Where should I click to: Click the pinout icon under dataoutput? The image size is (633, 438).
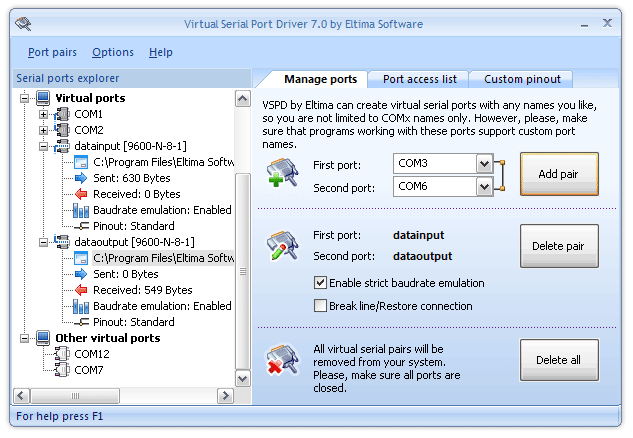coord(82,322)
